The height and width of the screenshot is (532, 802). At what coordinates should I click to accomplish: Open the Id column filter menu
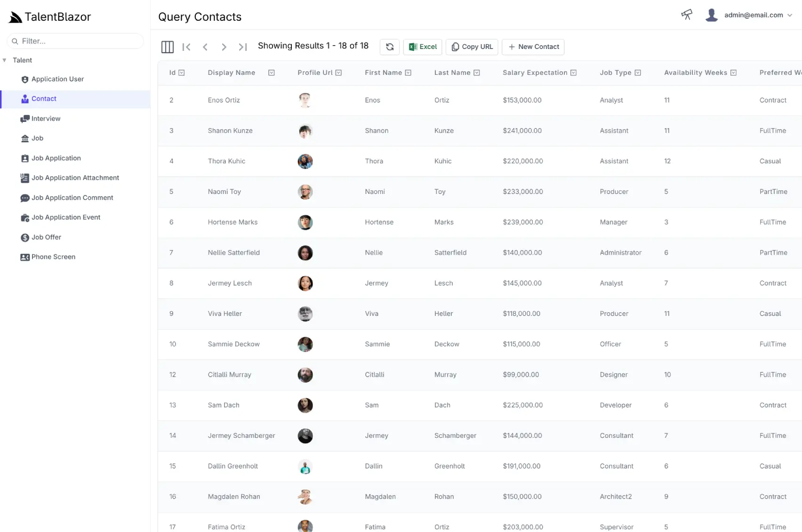click(182, 73)
